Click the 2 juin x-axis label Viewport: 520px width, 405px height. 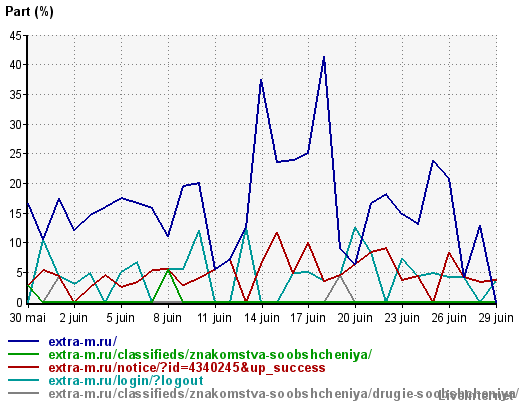tap(74, 318)
